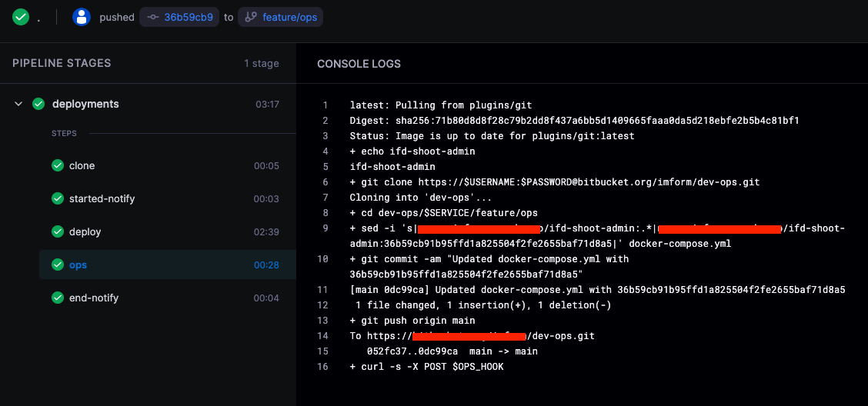Click the user avatar icon
Screen dimensions: 868x406
[x=82, y=17]
